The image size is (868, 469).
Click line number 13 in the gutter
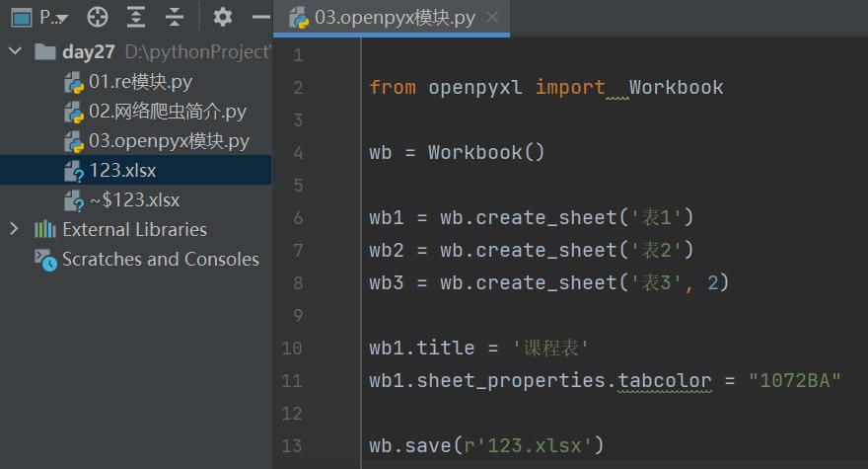click(292, 446)
